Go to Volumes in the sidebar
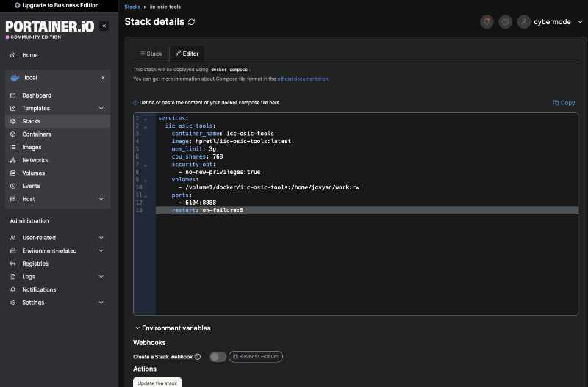The height and width of the screenshot is (387, 588). tap(33, 173)
